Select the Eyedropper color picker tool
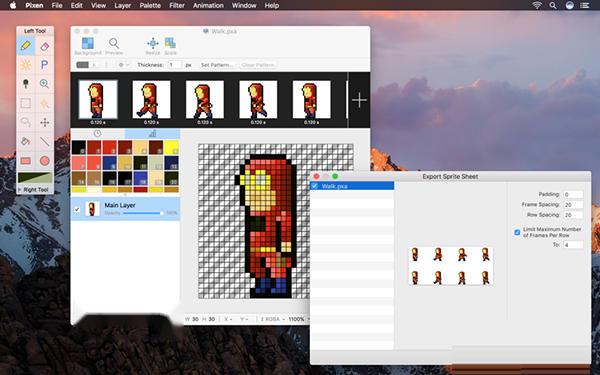This screenshot has width=600, height=375. [x=26, y=84]
